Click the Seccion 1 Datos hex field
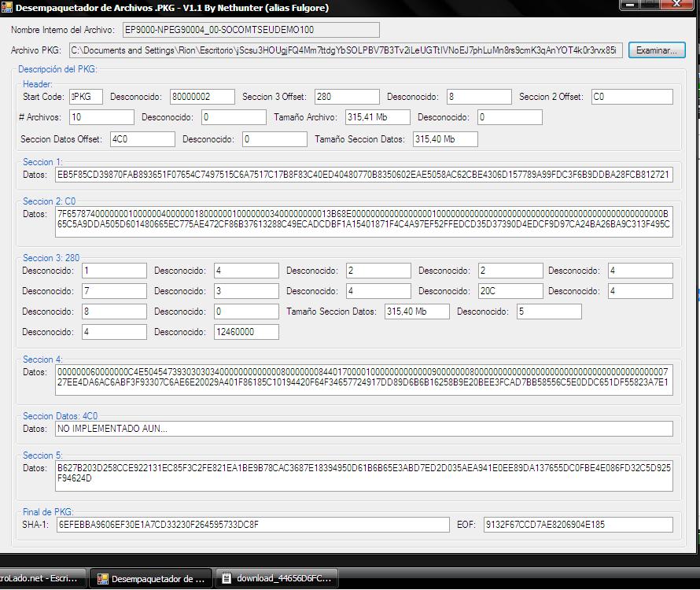The height and width of the screenshot is (590, 700). coord(364,175)
